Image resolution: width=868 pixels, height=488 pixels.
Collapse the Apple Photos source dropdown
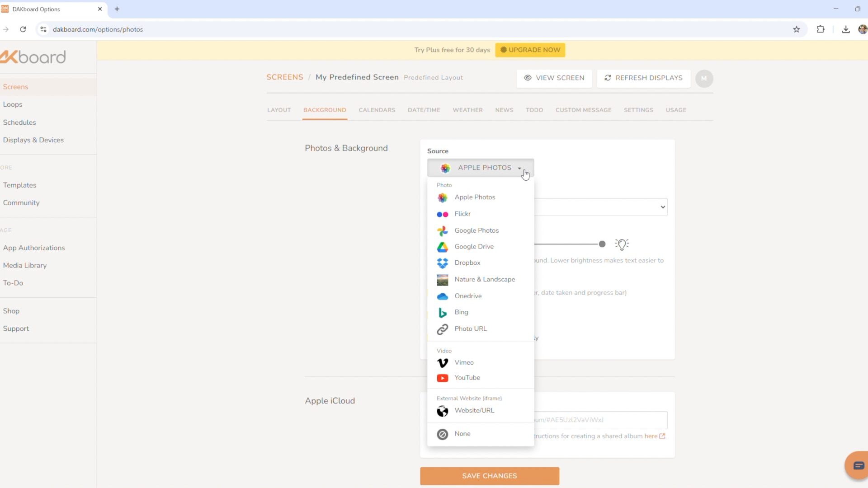tap(480, 168)
